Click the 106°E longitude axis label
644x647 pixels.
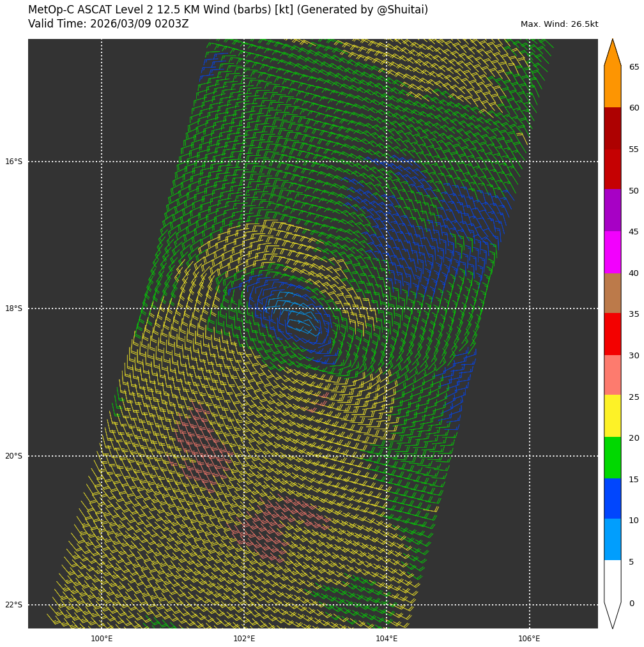529,639
